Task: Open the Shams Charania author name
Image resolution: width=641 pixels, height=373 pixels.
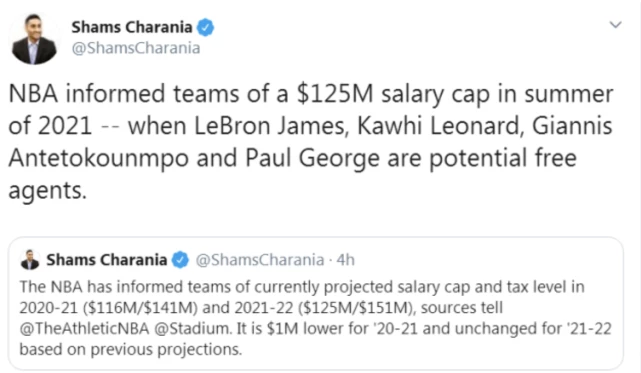Action: click(132, 27)
